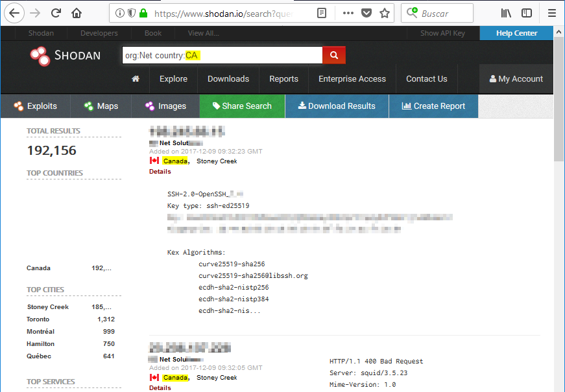
Task: Open My Account menu
Action: coord(516,79)
